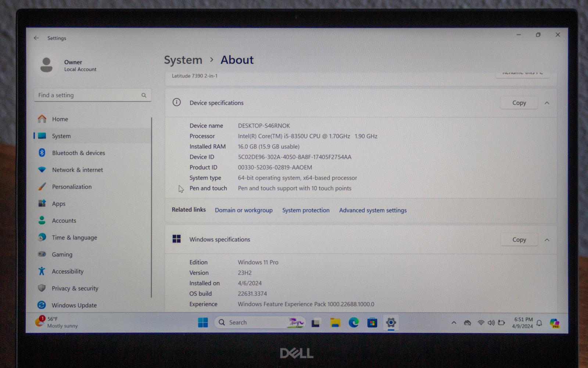Open Task View on the taskbar
Screen dimensions: 588x368
pyautogui.click(x=316, y=323)
